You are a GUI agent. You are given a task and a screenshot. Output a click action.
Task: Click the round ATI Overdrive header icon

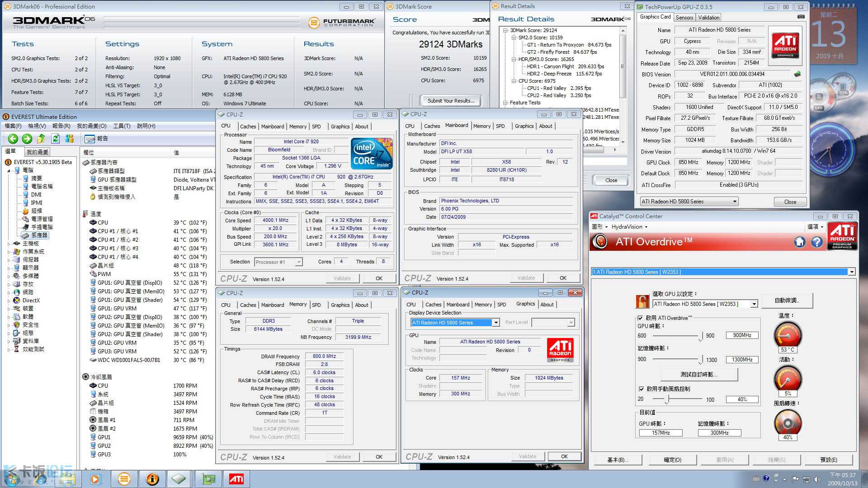click(x=600, y=242)
